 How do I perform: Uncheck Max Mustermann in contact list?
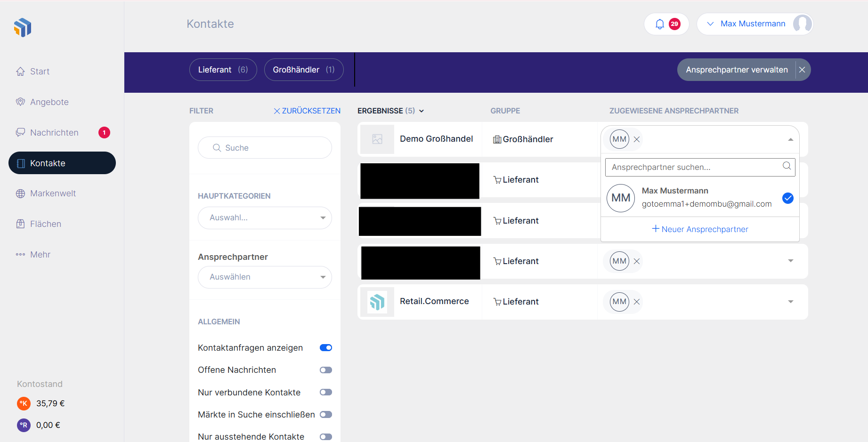coord(787,198)
